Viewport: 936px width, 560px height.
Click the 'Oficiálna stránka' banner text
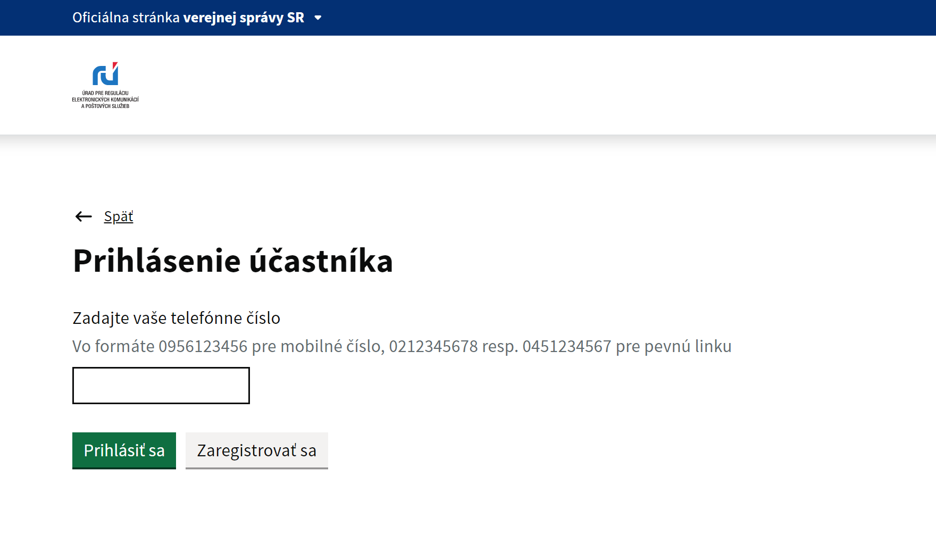126,18
